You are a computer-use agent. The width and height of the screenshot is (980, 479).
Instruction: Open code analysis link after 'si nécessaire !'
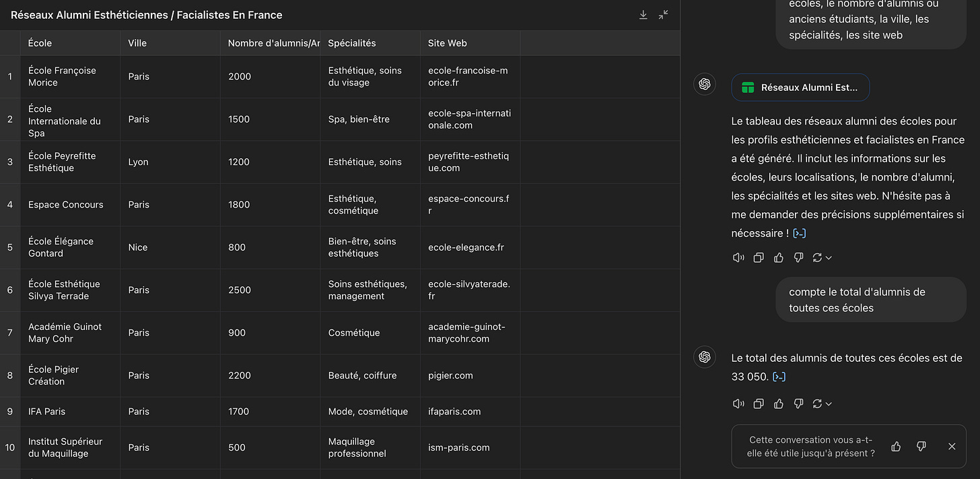(800, 233)
